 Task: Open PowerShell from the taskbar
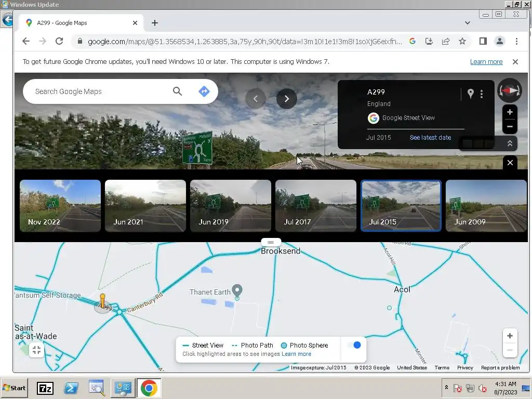(x=71, y=388)
